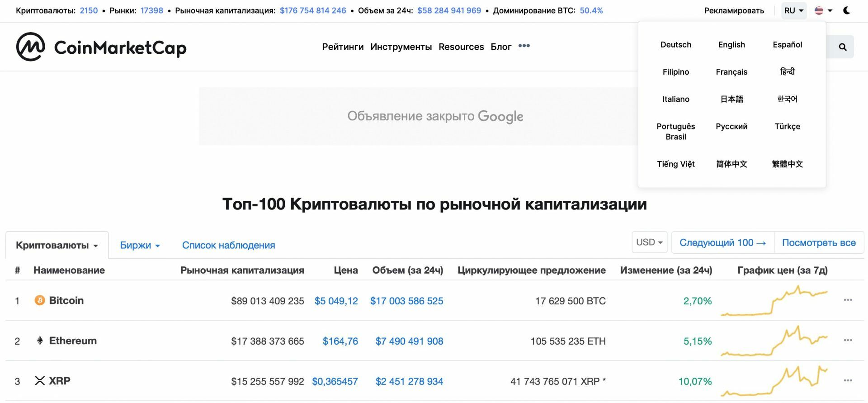
Task: Open the Bitcoin name link
Action: (66, 300)
